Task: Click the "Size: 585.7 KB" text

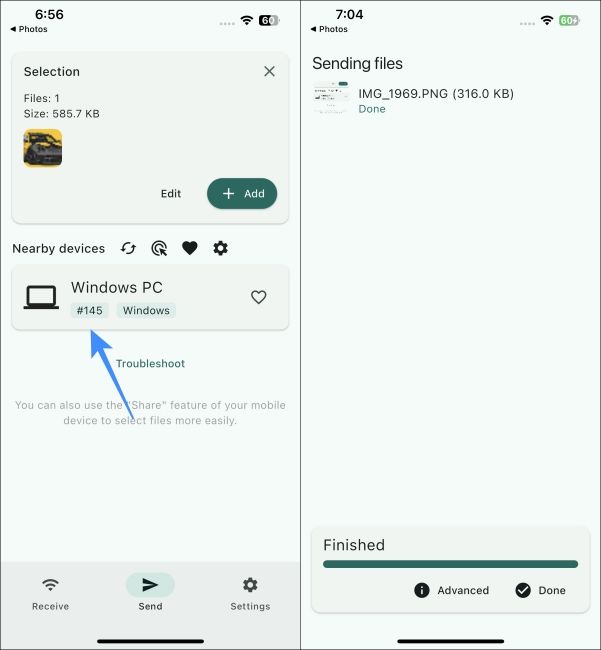Action: pyautogui.click(x=62, y=114)
